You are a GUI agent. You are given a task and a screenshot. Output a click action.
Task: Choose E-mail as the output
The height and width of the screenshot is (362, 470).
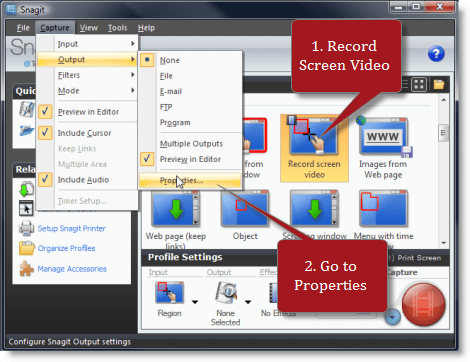(x=190, y=91)
